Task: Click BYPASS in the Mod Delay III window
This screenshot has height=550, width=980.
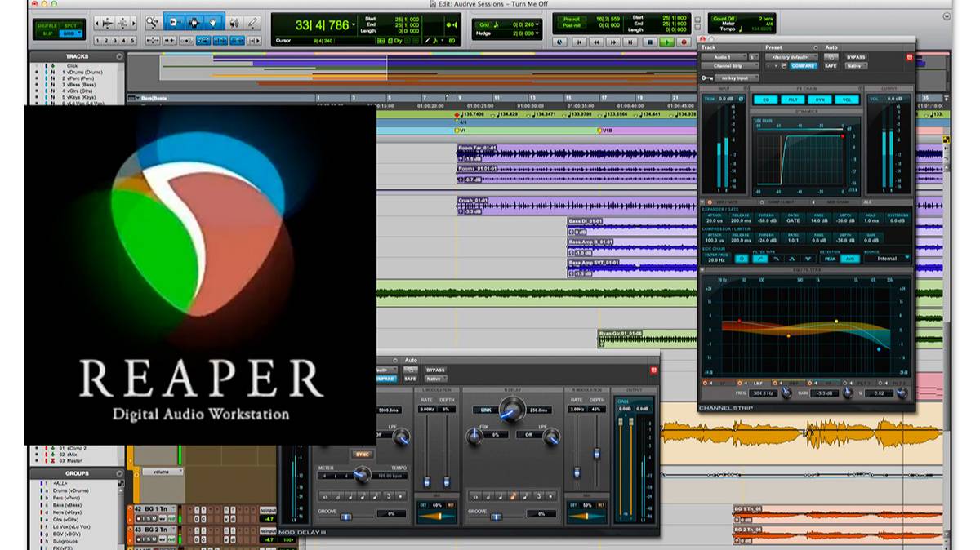Action: tap(435, 370)
